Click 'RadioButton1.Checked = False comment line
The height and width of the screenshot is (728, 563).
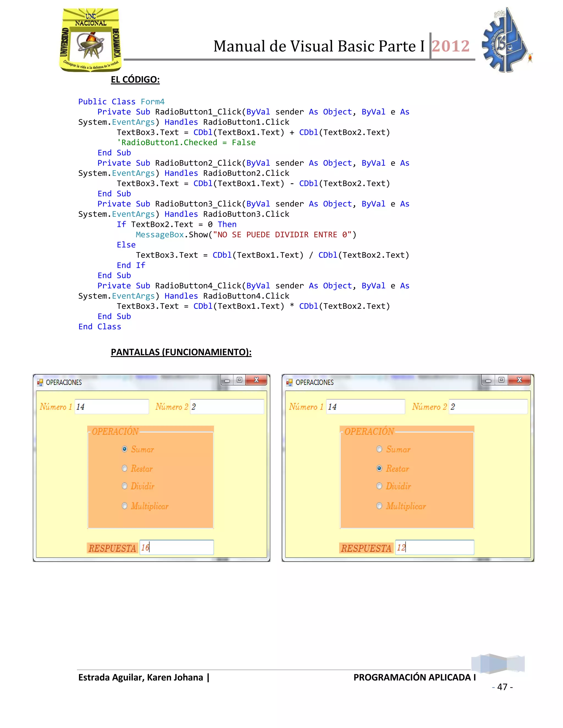[186, 143]
